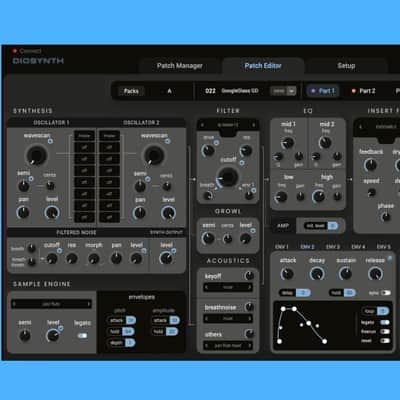Click pitch attack value field
400x400 pixels.
pyautogui.click(x=131, y=320)
